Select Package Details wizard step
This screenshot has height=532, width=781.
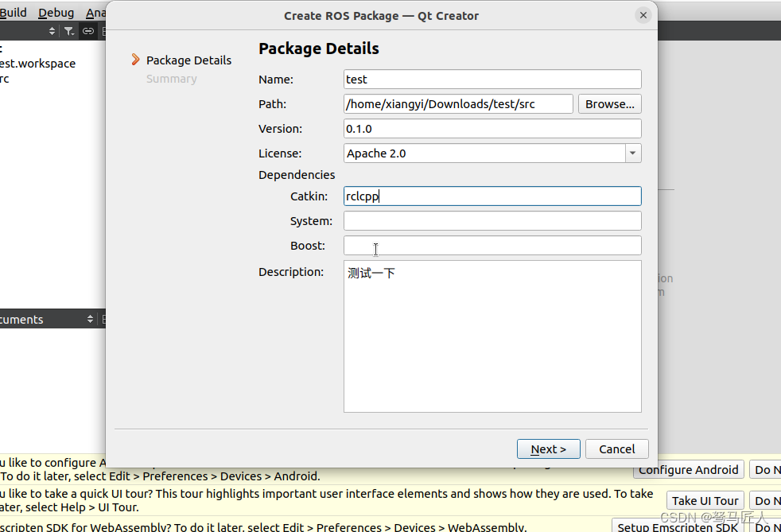click(188, 60)
